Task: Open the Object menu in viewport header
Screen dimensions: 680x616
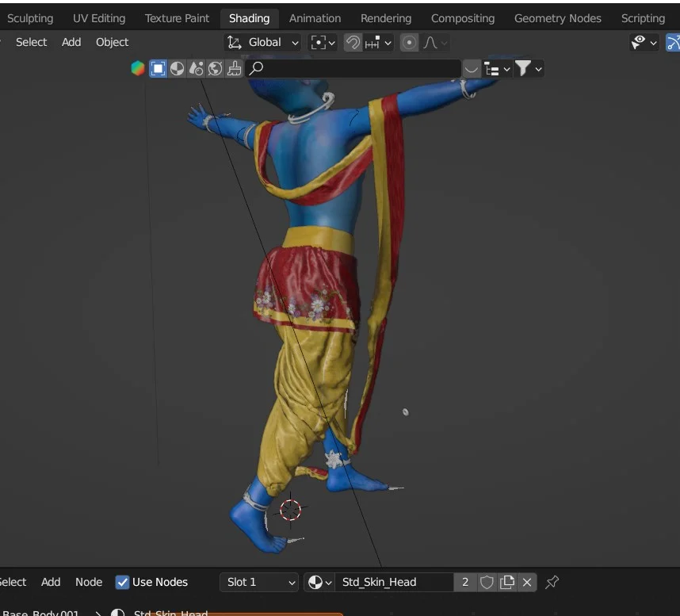Action: pyautogui.click(x=112, y=42)
